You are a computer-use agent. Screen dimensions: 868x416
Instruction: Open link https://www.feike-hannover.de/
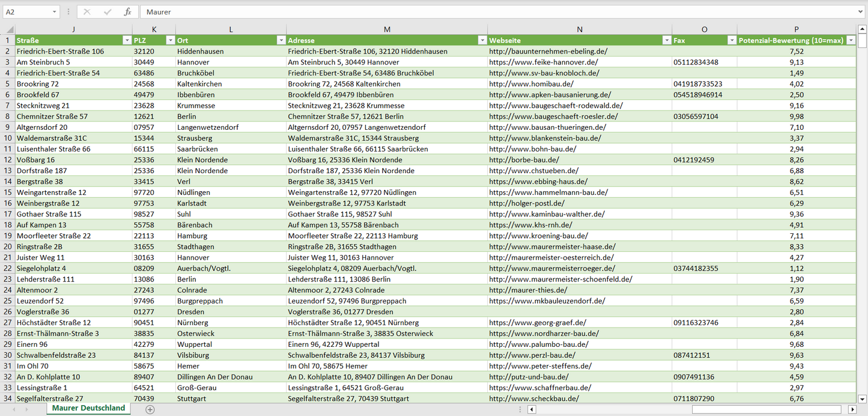point(543,63)
